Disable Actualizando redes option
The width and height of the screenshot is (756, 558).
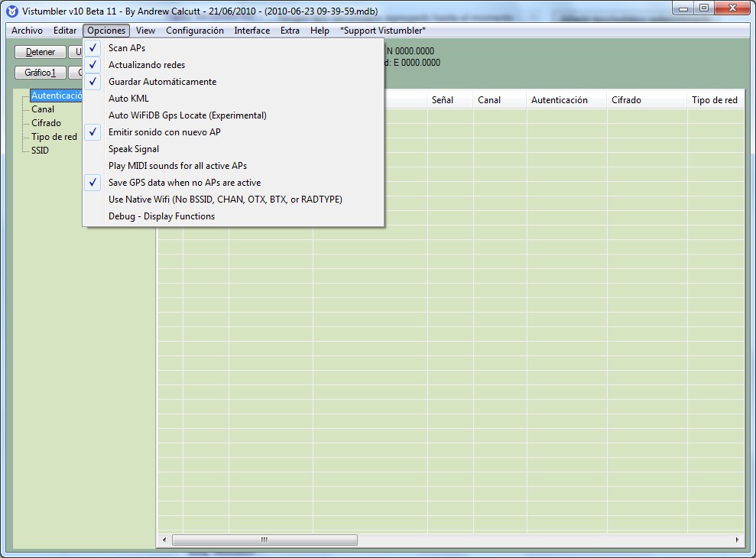[x=234, y=65]
